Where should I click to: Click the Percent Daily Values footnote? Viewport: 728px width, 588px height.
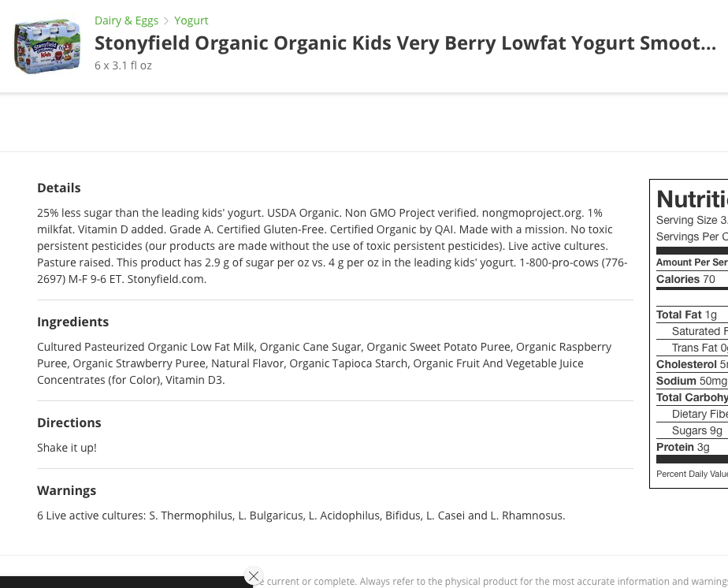click(x=692, y=474)
